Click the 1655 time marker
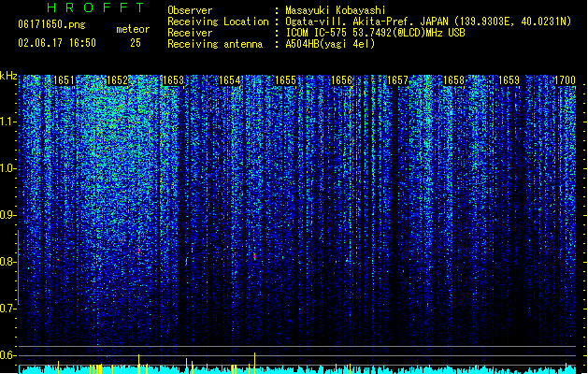This screenshot has width=588, height=374. pos(285,80)
